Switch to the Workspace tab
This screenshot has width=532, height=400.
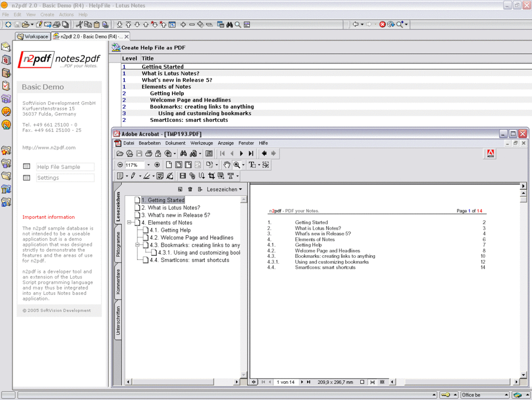coord(33,36)
